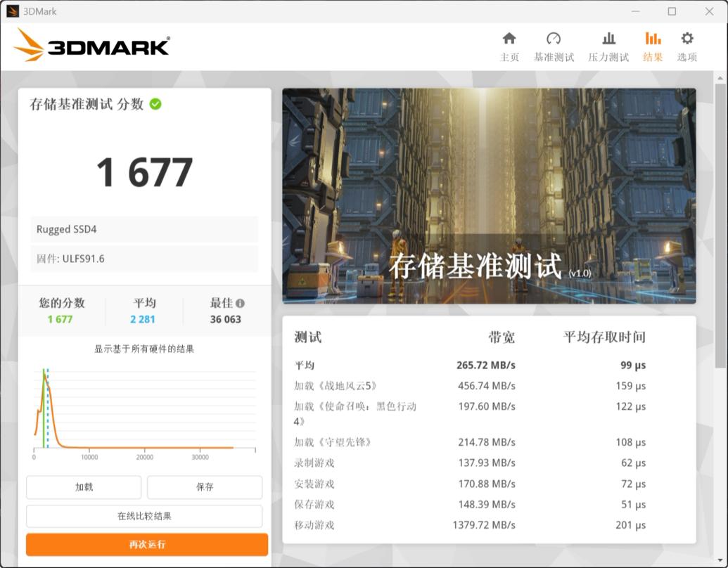The image size is (728, 568).
Task: Select the orange 结果 bar-chart icon
Action: 652,39
